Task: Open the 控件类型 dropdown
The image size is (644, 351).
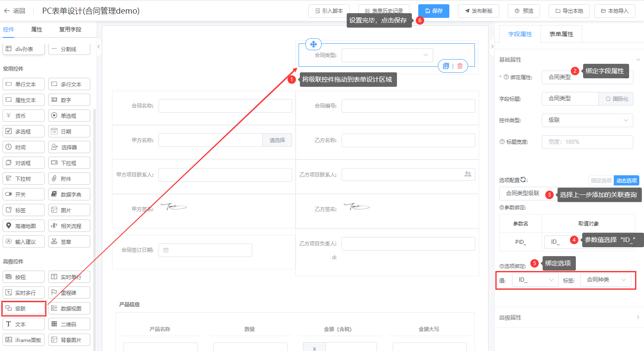Action: pos(587,120)
